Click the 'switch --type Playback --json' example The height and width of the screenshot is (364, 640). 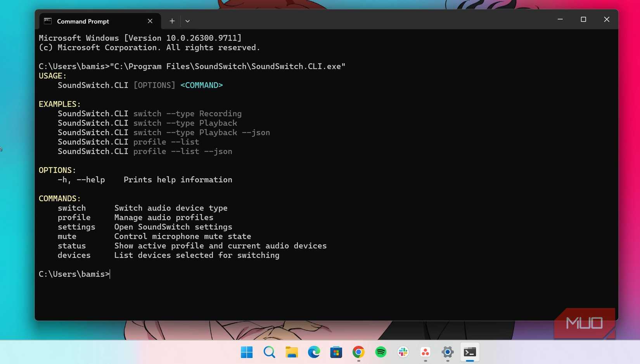(x=164, y=133)
